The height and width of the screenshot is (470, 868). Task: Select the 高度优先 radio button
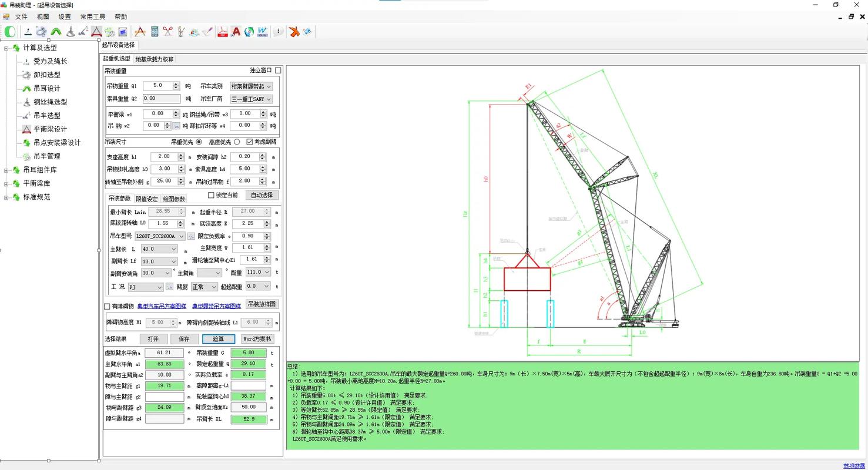pos(237,142)
